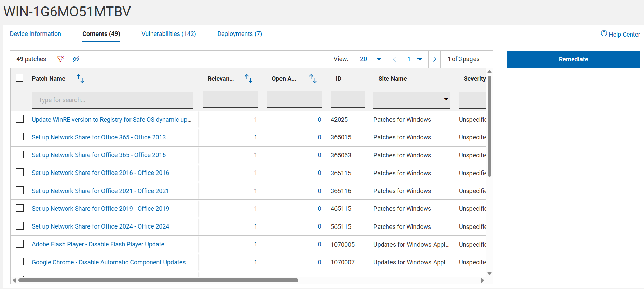
Task: Expand the Site Name filter dropdown
Action: pos(446,99)
